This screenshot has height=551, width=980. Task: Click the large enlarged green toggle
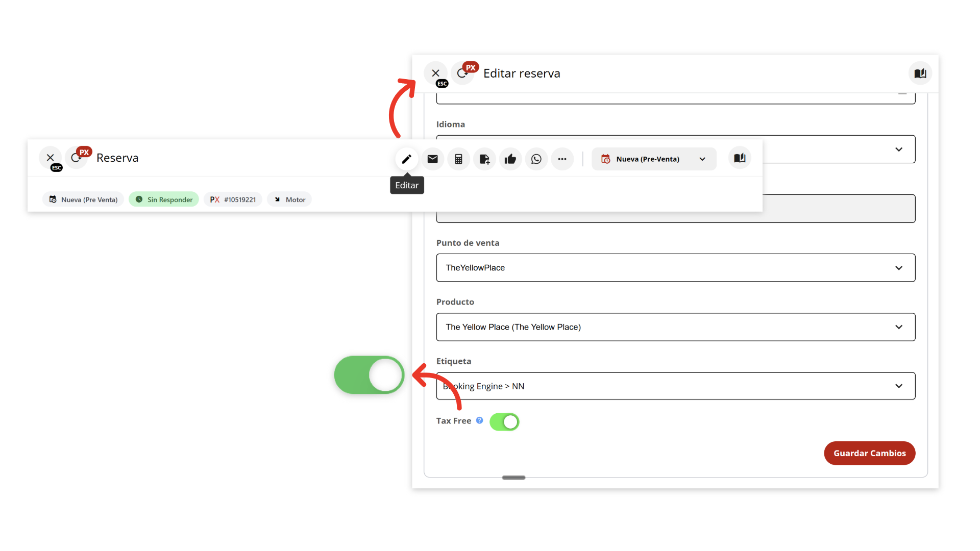(x=369, y=375)
